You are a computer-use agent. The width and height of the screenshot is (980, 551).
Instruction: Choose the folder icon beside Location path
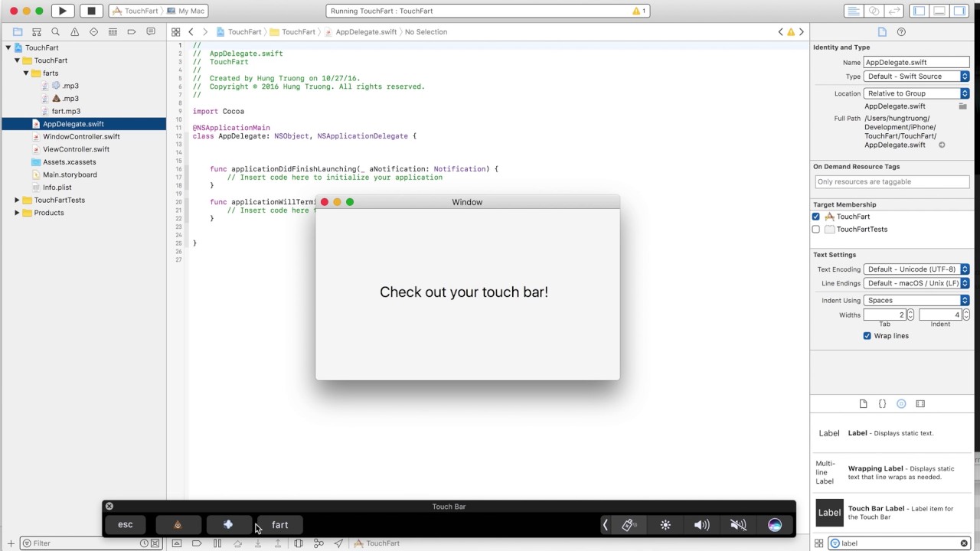962,106
